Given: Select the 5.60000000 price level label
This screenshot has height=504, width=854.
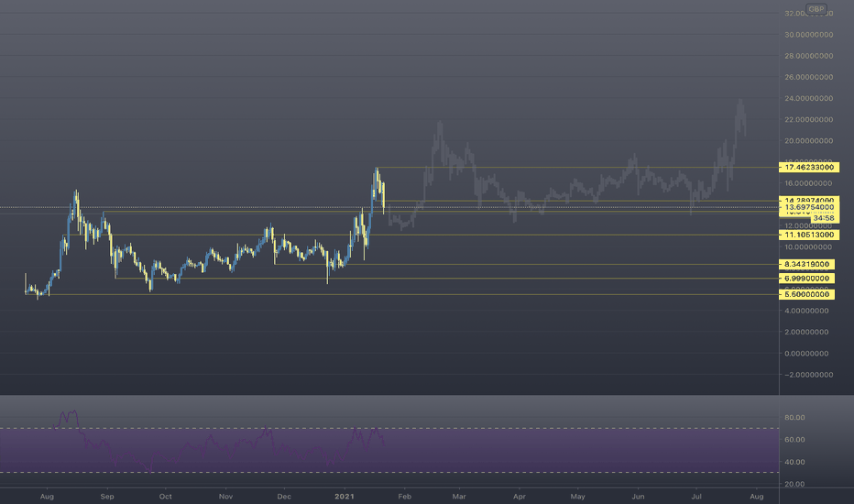Looking at the screenshot, I should [806, 294].
